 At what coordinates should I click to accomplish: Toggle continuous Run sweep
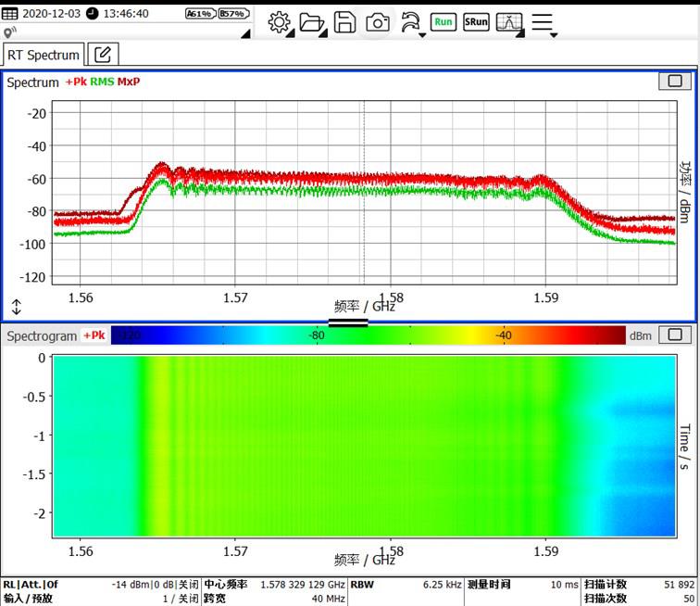pos(444,22)
